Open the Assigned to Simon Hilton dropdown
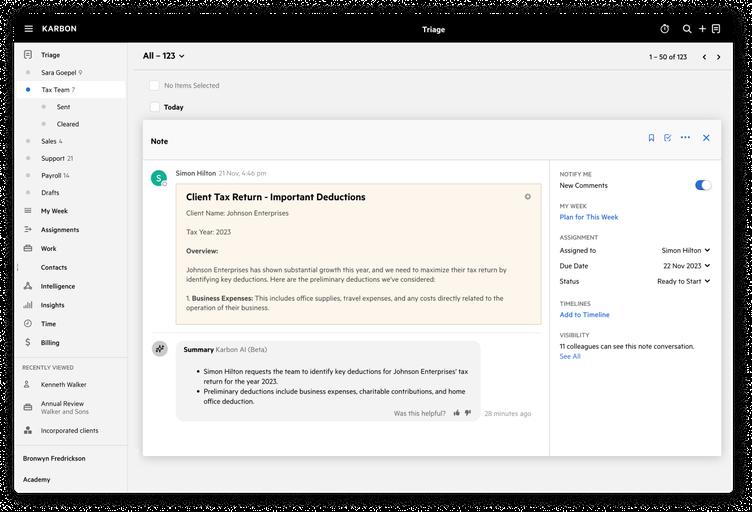This screenshot has width=752, height=512. [685, 250]
